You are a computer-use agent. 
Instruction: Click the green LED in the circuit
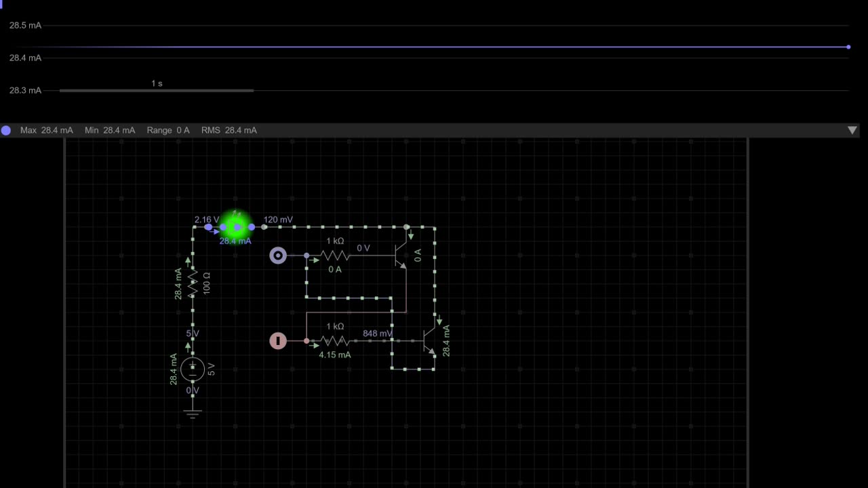coord(236,226)
